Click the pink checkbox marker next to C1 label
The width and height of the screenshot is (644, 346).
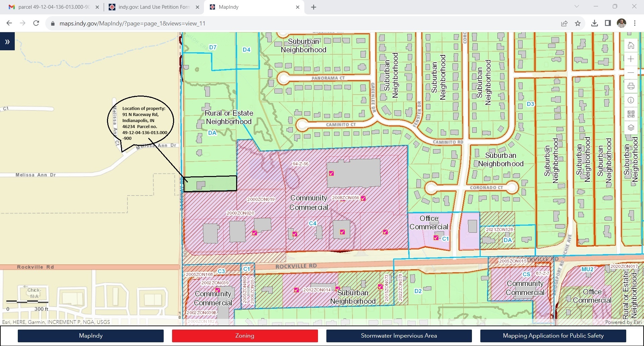(436, 238)
